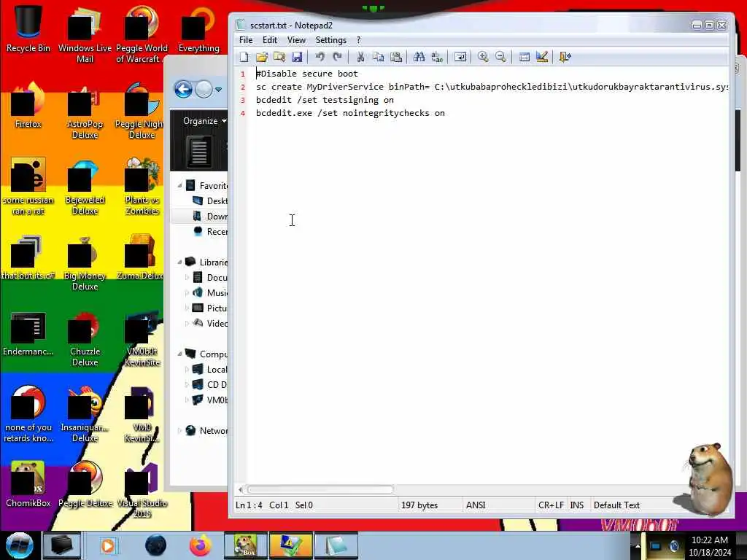
Task: Click the 197 bytes status entry
Action: (419, 505)
